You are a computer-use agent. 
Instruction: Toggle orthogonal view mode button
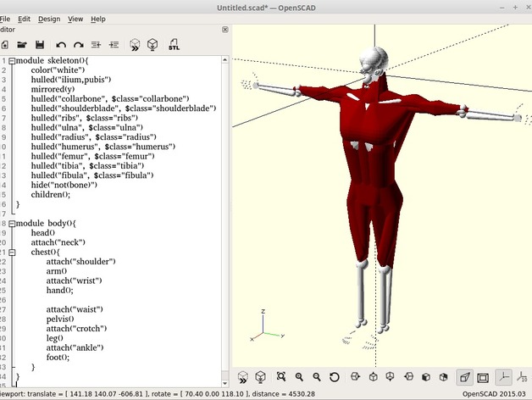[x=483, y=377]
